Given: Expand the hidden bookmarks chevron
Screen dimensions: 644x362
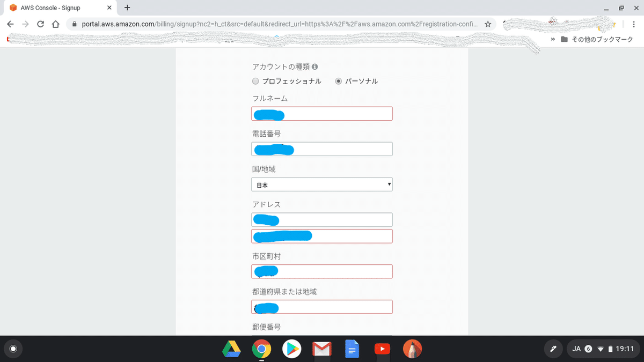Looking at the screenshot, I should click(x=553, y=39).
